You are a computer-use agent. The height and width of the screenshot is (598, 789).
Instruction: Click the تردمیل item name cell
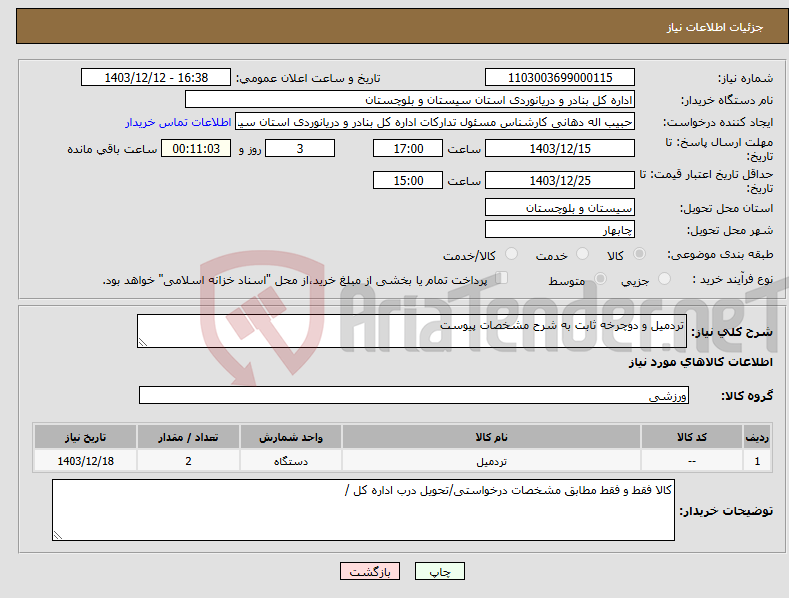click(x=491, y=461)
